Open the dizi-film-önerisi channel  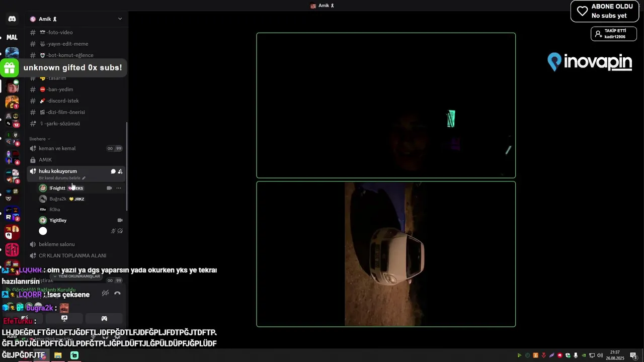pos(76,112)
